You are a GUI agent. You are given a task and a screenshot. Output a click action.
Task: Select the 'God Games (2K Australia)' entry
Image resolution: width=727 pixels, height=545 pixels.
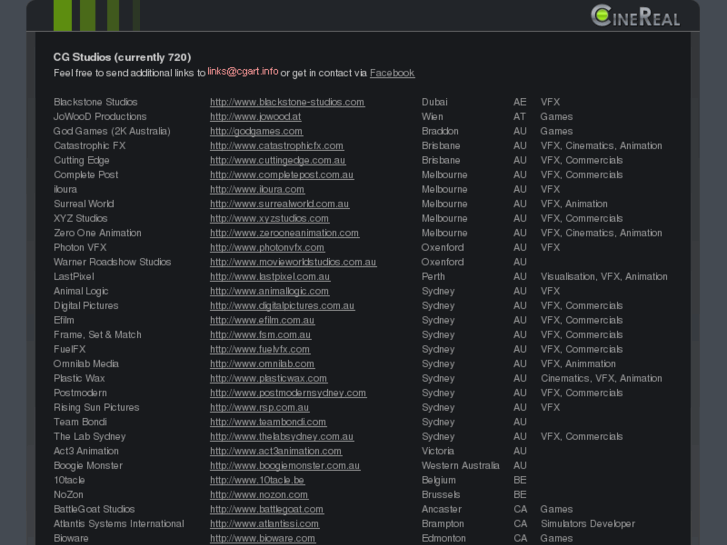tap(112, 131)
